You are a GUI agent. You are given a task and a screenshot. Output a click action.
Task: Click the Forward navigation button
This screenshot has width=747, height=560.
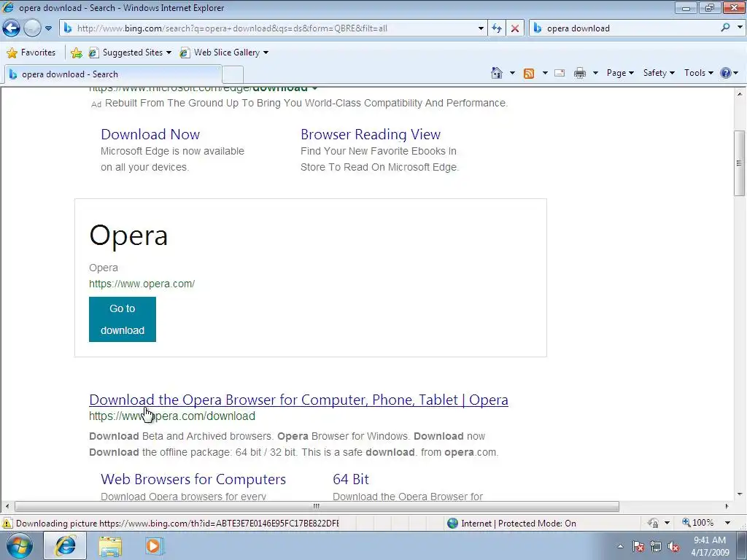pyautogui.click(x=32, y=28)
